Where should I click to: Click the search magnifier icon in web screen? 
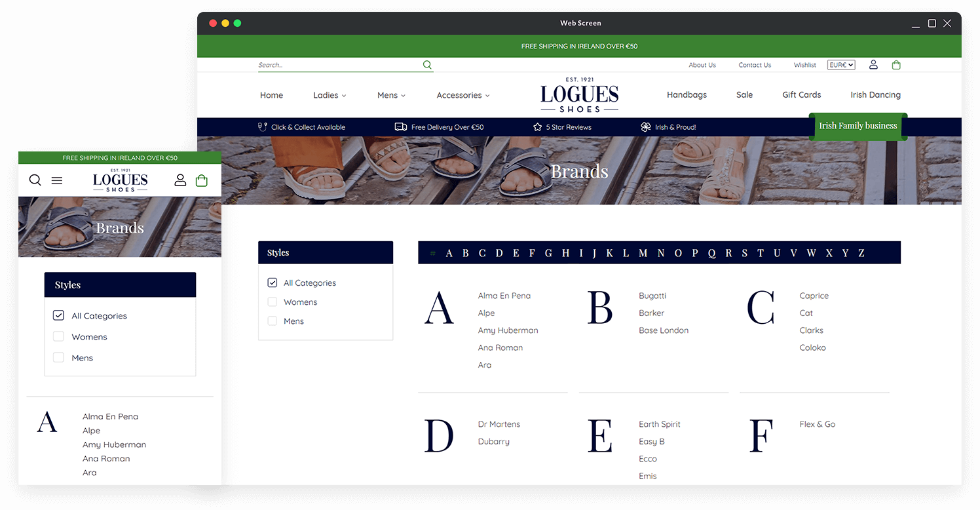(427, 65)
